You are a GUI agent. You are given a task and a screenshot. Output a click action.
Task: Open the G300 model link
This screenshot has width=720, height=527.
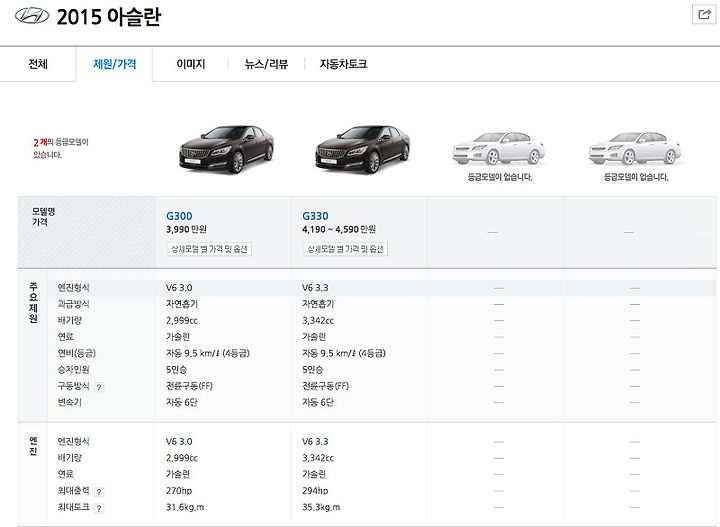point(179,216)
